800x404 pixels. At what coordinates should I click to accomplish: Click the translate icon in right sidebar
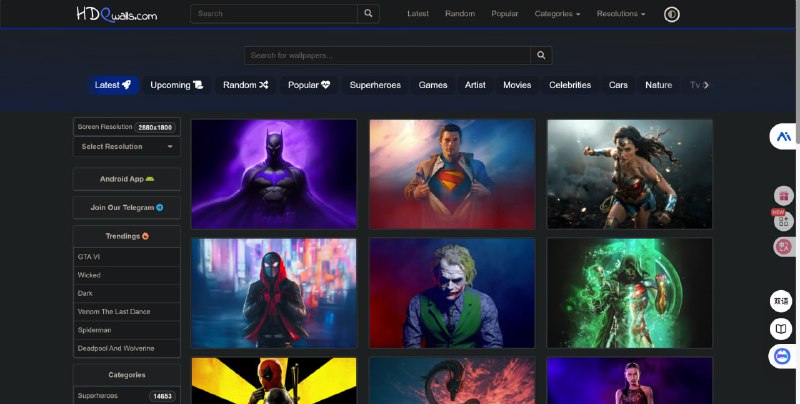783,300
